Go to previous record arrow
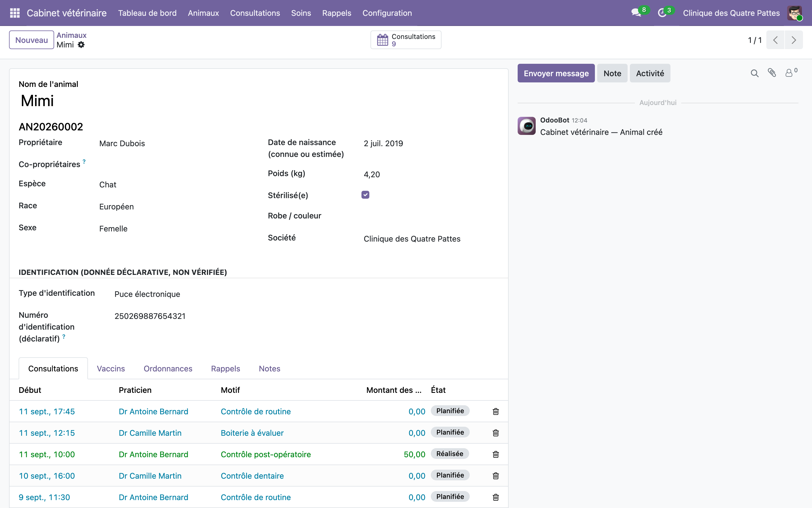 [775, 40]
